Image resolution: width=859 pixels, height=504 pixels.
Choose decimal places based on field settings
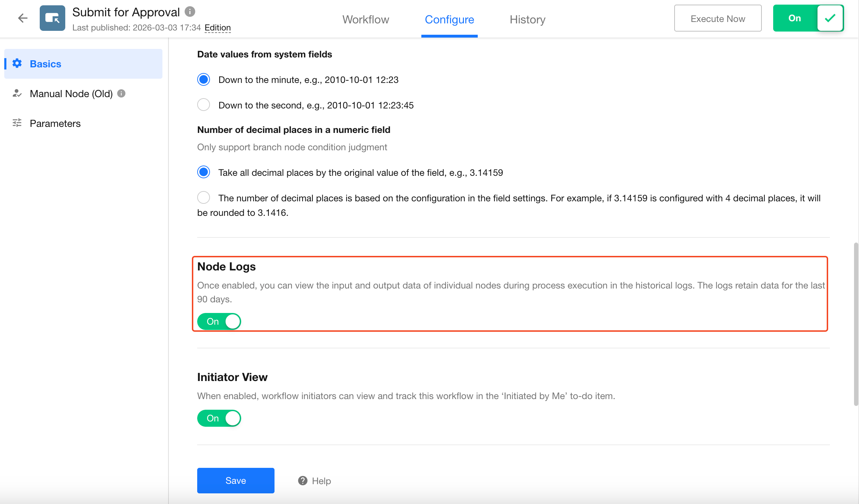coord(204,197)
